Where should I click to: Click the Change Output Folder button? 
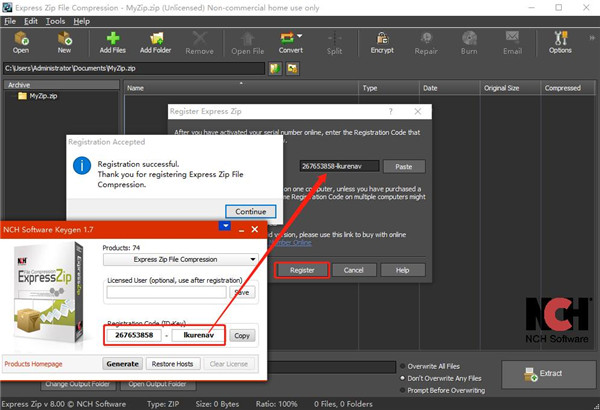pos(78,384)
